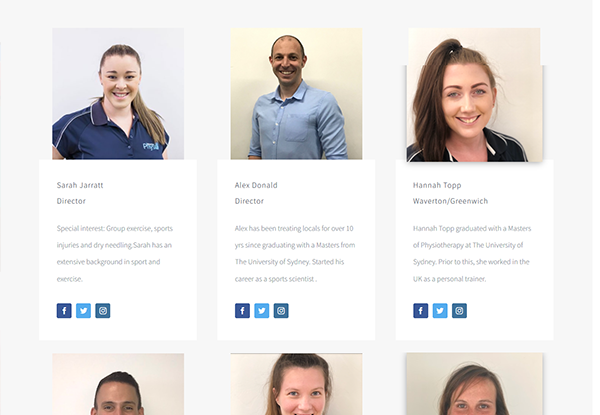Image resolution: width=600 pixels, height=415 pixels.
Task: Visit Hannah Topp's Twitter icon
Action: coord(440,311)
